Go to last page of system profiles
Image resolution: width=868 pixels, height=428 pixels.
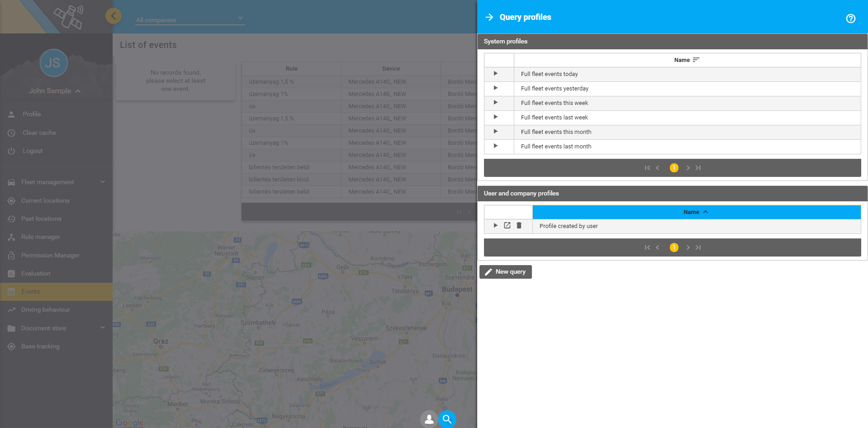pos(698,168)
